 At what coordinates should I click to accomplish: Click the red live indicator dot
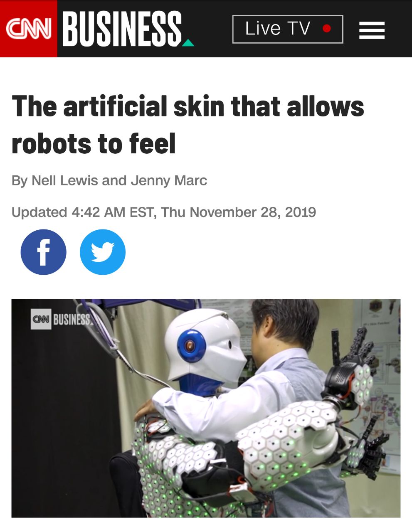pyautogui.click(x=327, y=28)
